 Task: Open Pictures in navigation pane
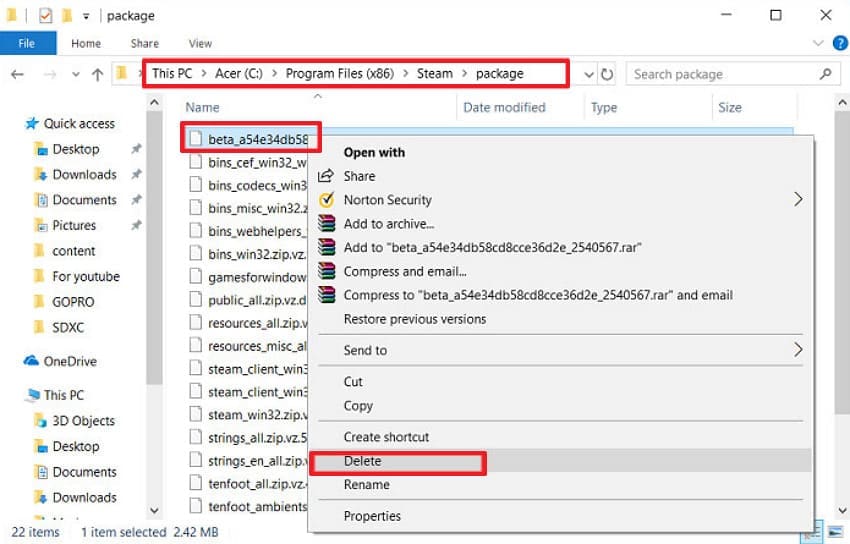[74, 225]
